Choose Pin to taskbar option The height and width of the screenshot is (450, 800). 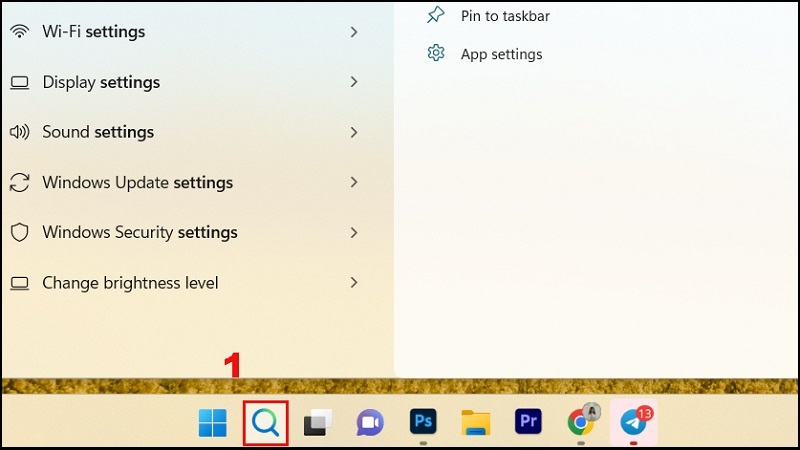click(504, 16)
